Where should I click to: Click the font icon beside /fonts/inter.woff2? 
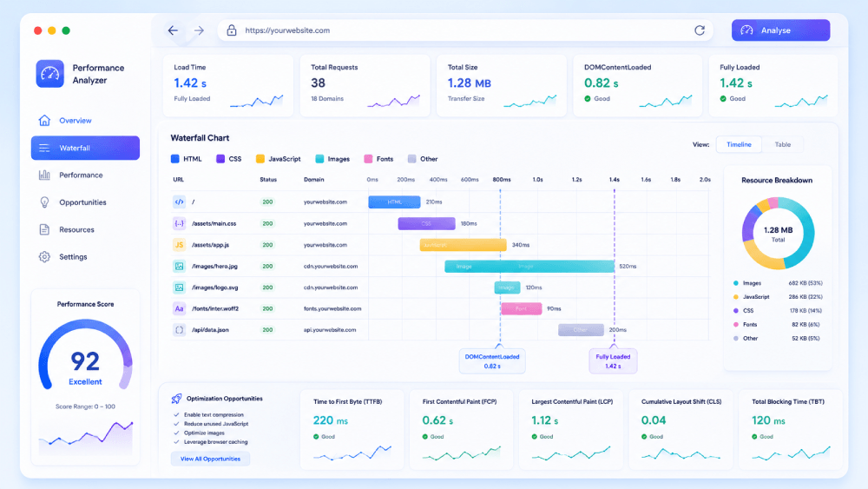click(x=179, y=308)
